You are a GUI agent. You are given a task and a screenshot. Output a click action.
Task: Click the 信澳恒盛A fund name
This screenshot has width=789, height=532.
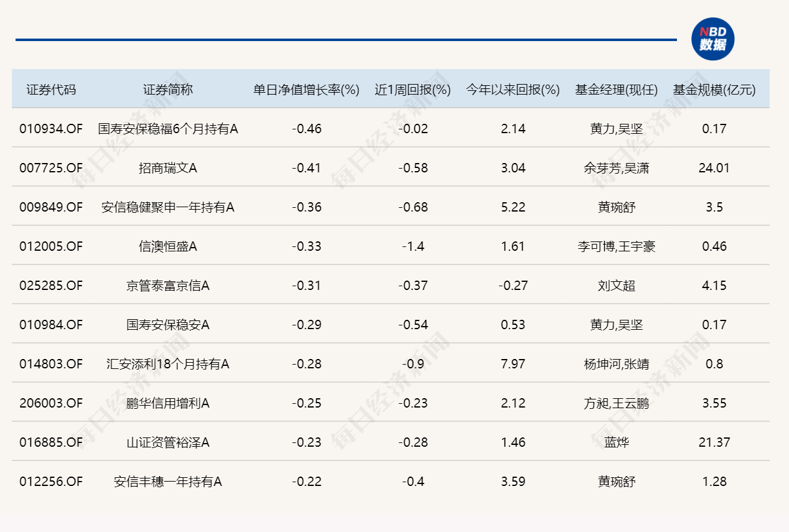pyautogui.click(x=167, y=246)
